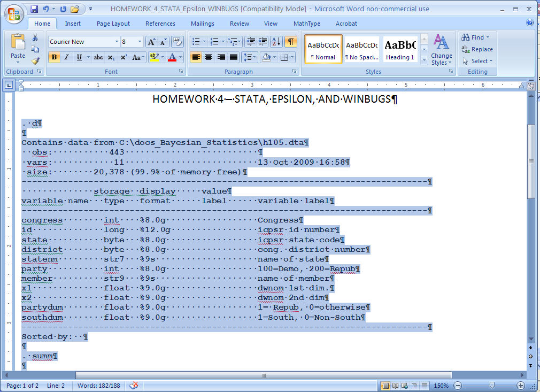Click the Grow Font icon
The image size is (540, 392).
tap(151, 42)
